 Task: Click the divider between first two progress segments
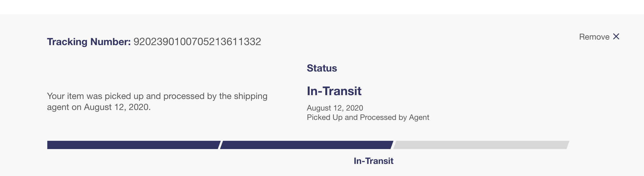coord(220,145)
